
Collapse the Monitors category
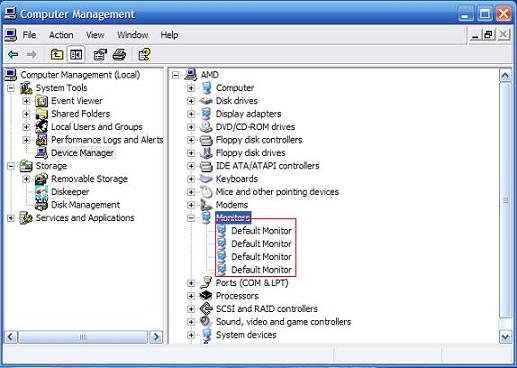point(191,218)
